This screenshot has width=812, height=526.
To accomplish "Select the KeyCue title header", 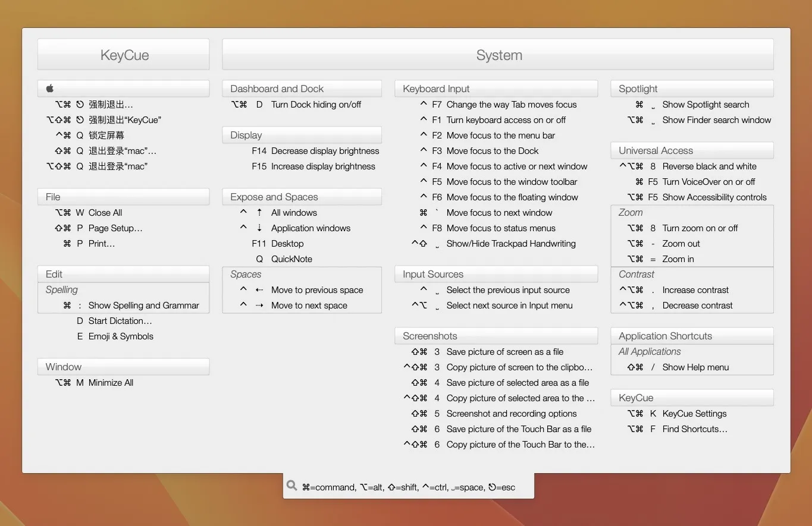I will (123, 55).
